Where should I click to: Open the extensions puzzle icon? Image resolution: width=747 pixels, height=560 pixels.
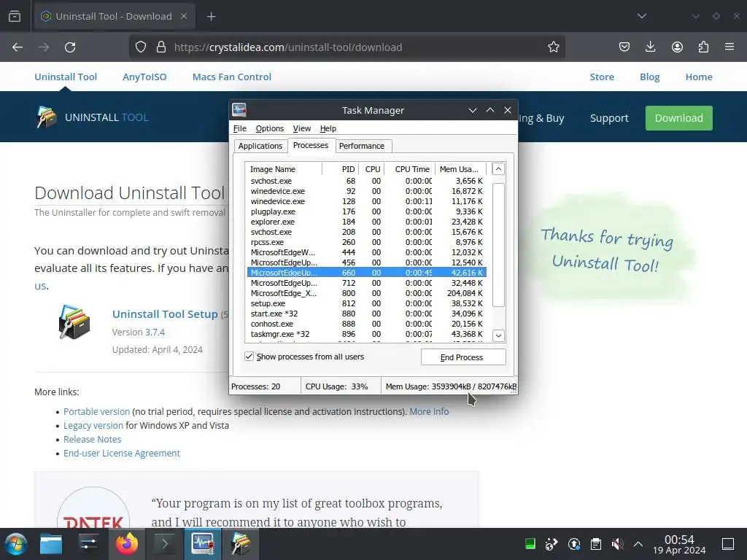pos(703,47)
